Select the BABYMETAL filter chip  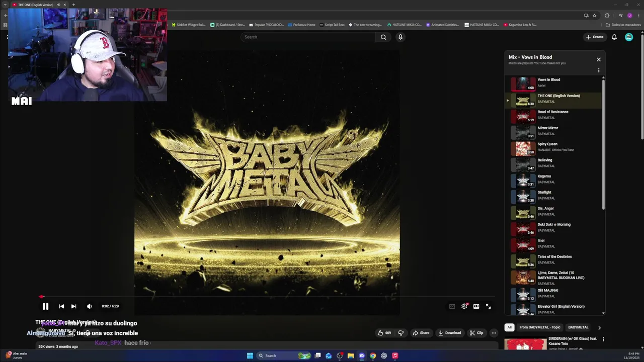point(578,327)
